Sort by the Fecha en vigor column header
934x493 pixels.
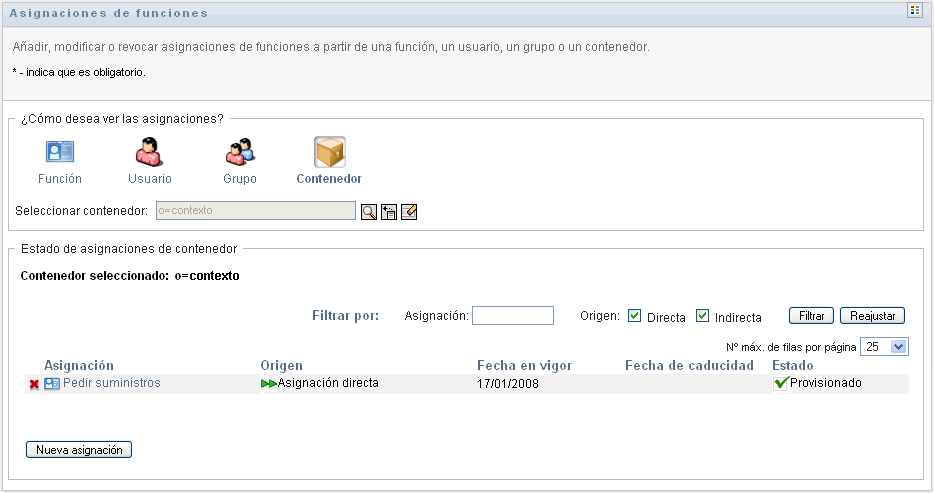point(524,365)
